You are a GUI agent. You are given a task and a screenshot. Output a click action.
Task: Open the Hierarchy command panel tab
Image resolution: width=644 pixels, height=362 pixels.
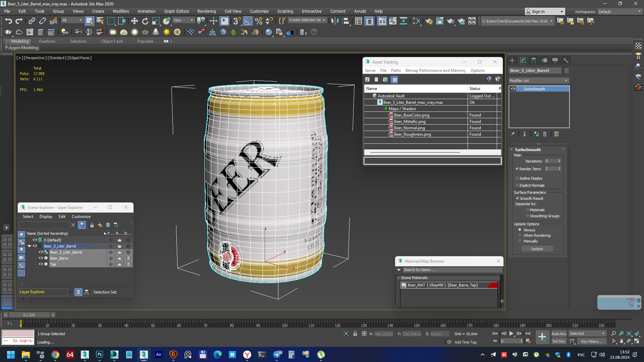tap(534, 60)
